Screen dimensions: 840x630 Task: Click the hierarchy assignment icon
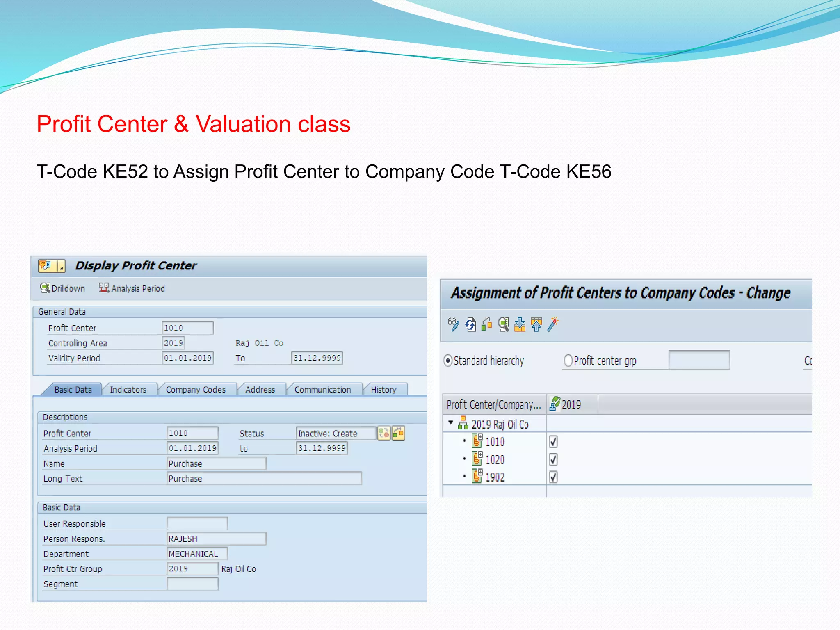[487, 324]
